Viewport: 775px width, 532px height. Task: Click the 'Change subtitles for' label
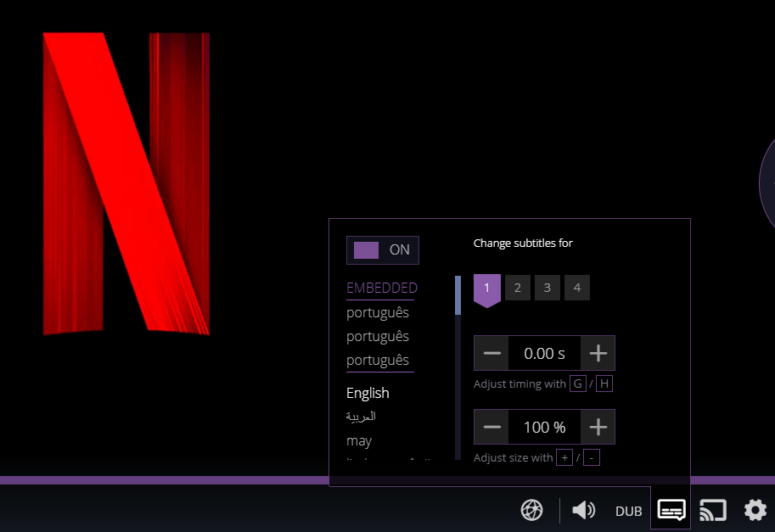point(523,243)
